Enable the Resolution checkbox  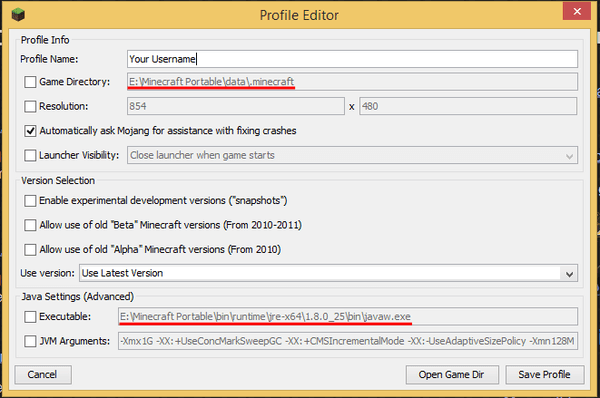pyautogui.click(x=30, y=106)
